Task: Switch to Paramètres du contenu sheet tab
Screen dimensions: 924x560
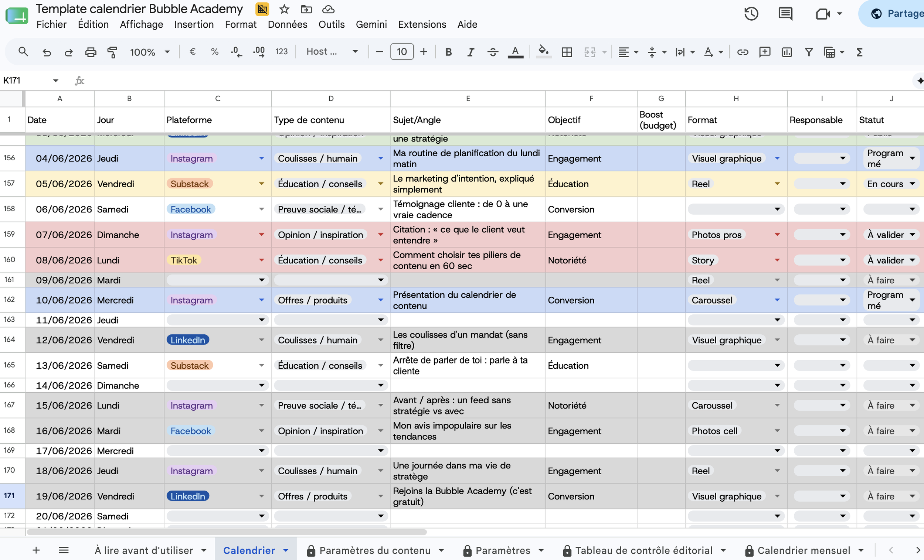Action: [375, 550]
